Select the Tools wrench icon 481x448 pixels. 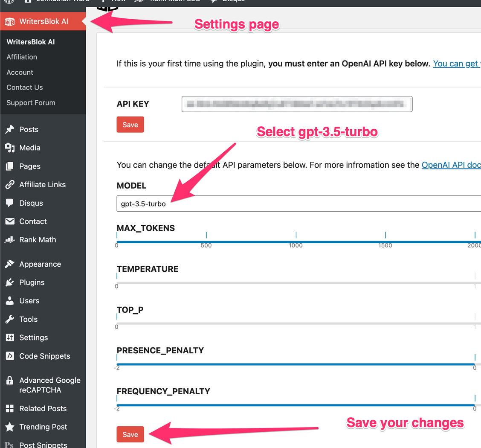click(10, 319)
